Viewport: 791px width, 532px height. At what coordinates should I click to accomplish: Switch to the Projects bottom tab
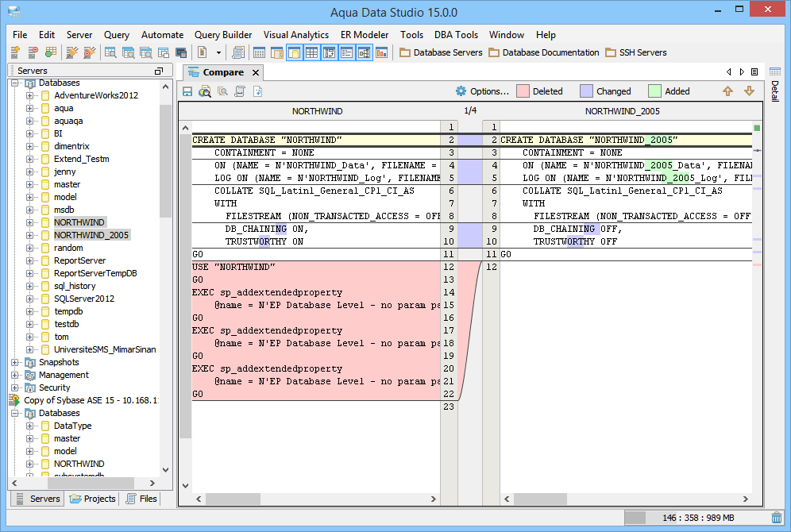[x=93, y=499]
